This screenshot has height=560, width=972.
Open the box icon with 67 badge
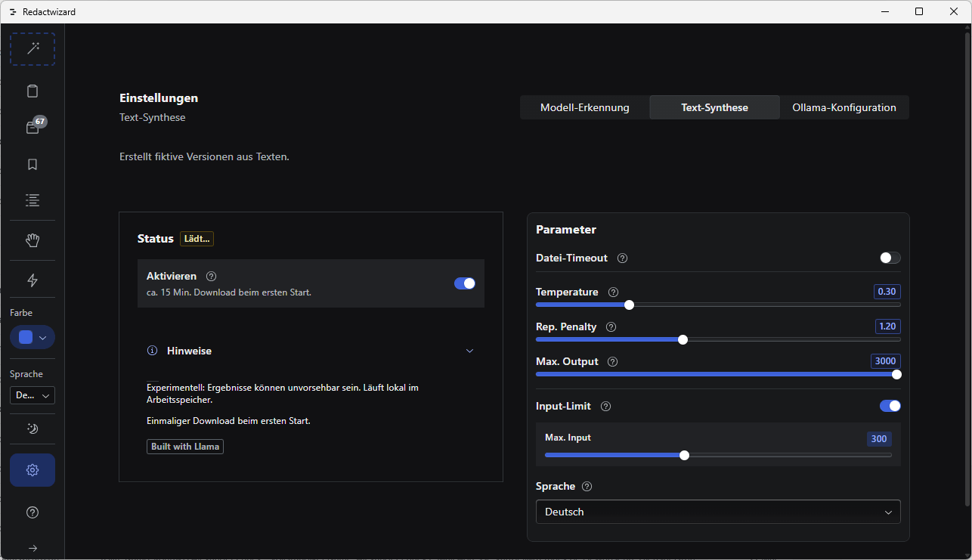[x=33, y=128]
